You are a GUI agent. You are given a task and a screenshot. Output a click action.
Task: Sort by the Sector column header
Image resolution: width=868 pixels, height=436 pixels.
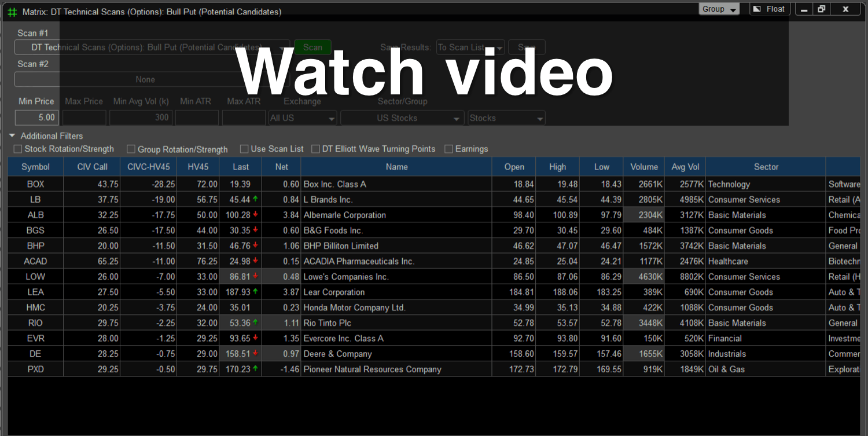[766, 167]
